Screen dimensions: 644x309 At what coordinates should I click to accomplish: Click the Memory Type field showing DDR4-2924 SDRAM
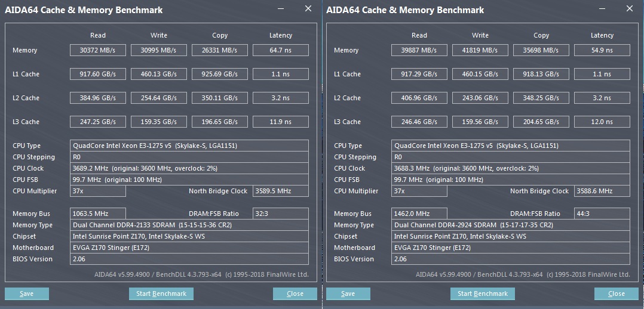point(511,225)
